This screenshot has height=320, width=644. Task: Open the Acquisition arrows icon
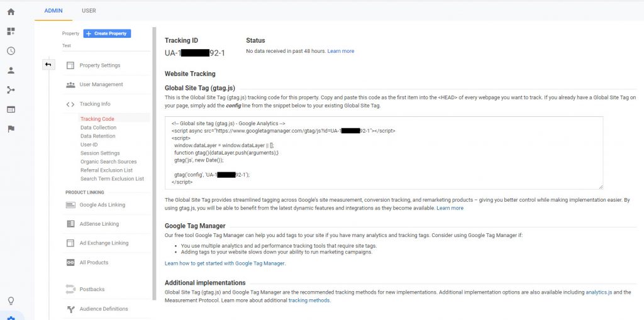click(x=11, y=90)
